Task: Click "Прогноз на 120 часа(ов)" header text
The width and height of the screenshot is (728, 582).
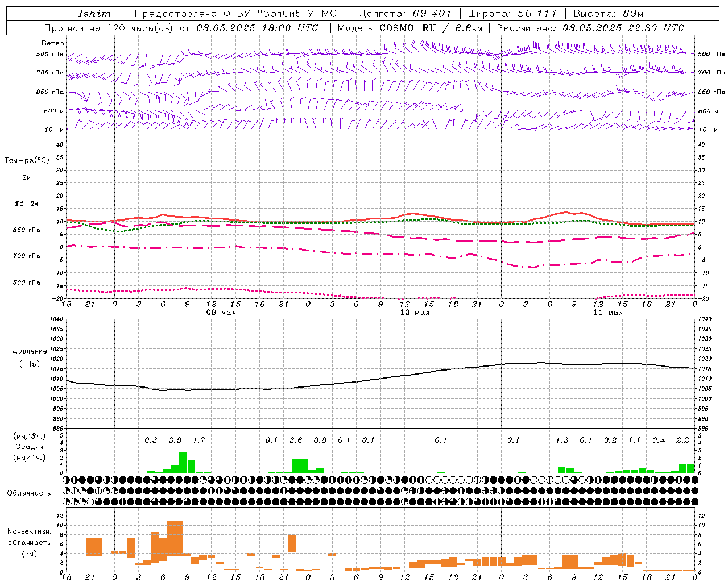Action: pyautogui.click(x=110, y=28)
